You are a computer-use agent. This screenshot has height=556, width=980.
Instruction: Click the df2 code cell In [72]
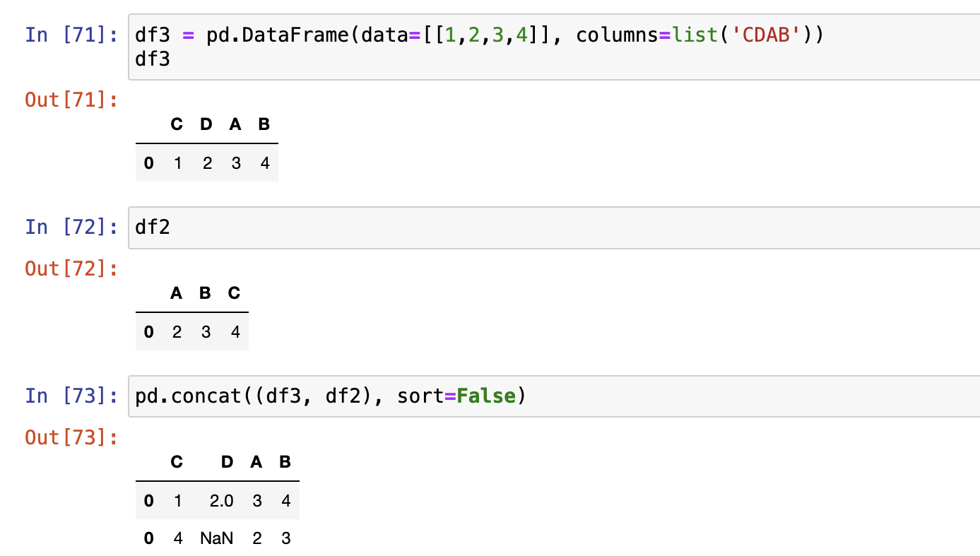click(x=551, y=227)
